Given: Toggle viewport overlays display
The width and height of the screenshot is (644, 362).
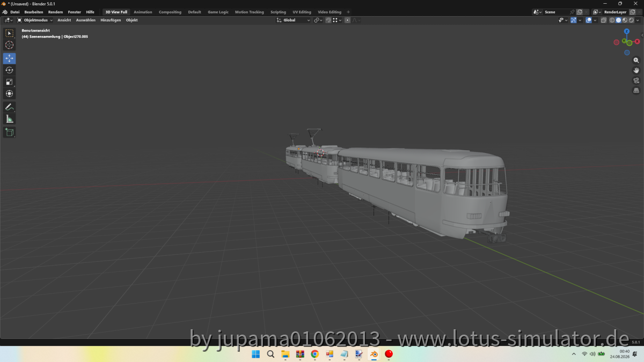Looking at the screenshot, I should coord(589,20).
